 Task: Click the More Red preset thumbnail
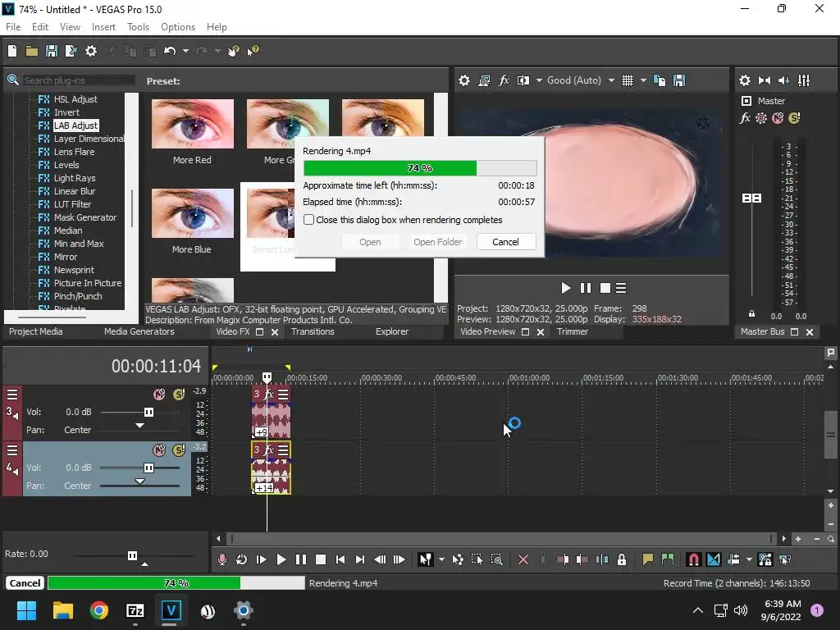[x=192, y=124]
